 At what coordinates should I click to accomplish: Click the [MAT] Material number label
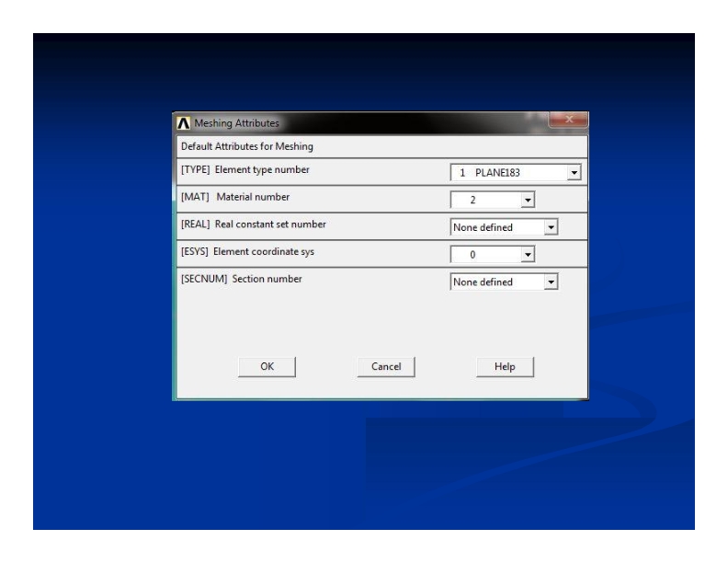point(230,197)
